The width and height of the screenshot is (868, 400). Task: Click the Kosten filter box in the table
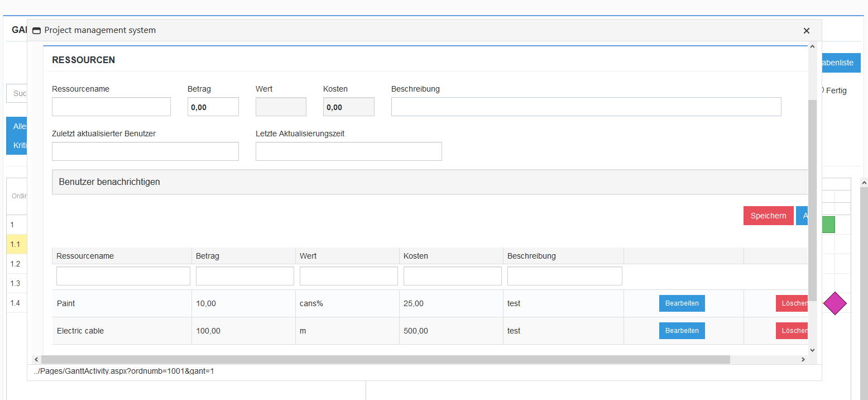point(453,276)
